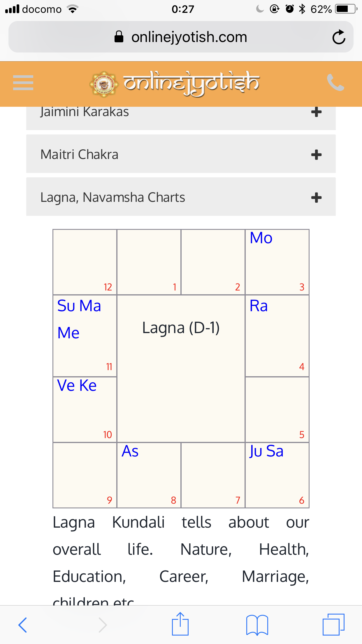Show Safari tabs overview
Image resolution: width=362 pixels, height=644 pixels.
pyautogui.click(x=333, y=624)
